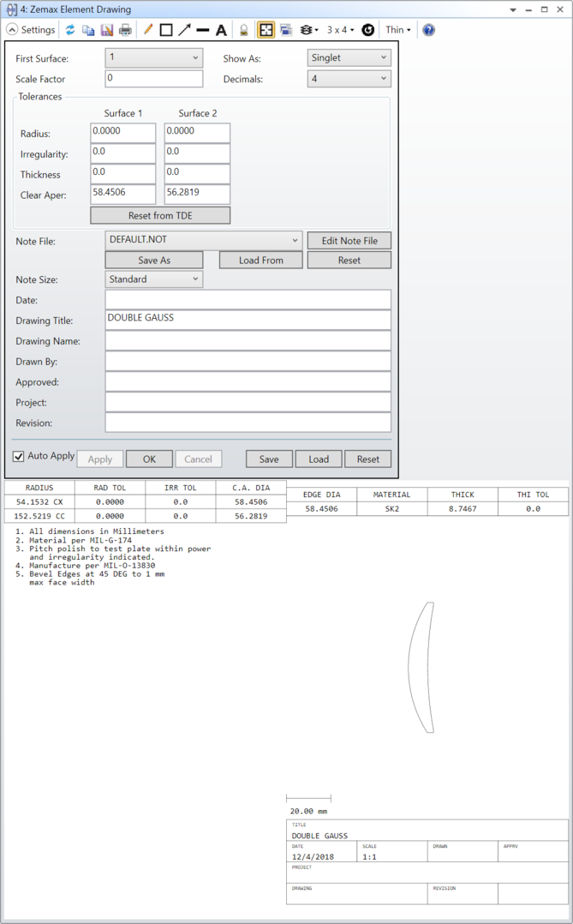The height and width of the screenshot is (924, 573).
Task: Click the Drawing Title input field
Action: [248, 320]
